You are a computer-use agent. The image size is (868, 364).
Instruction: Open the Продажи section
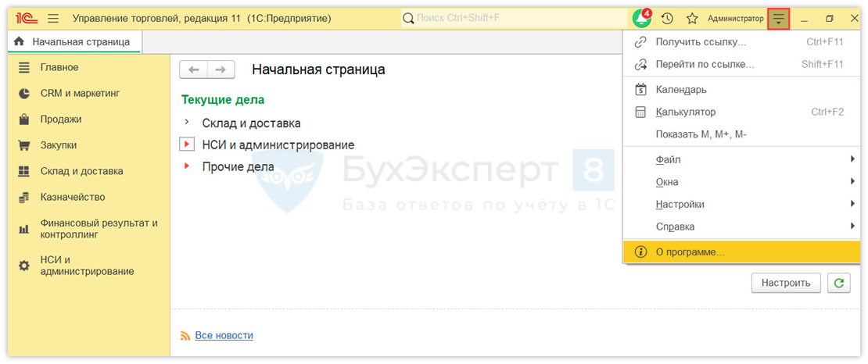(61, 119)
